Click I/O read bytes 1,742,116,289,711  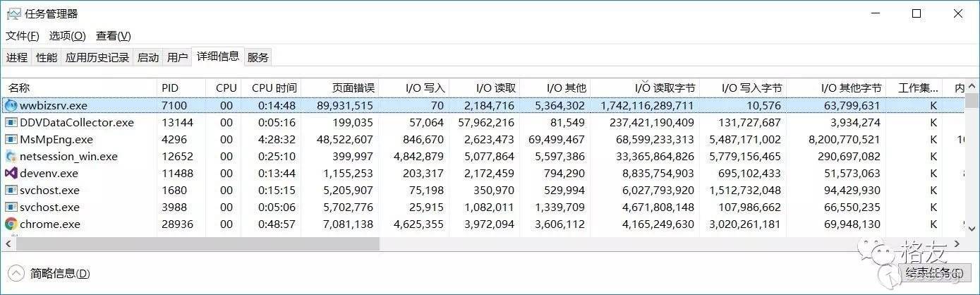pos(647,106)
